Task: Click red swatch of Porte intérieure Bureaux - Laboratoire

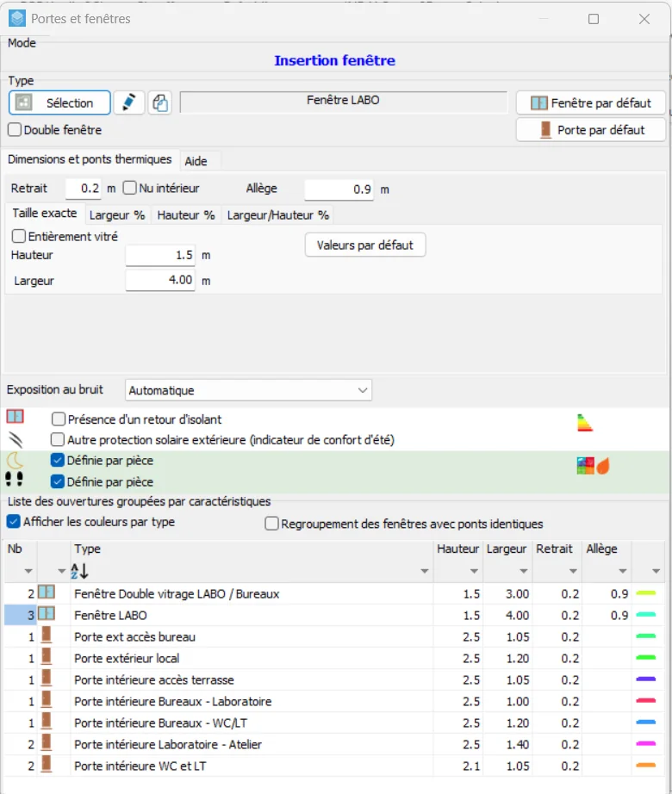Action: pos(645,701)
